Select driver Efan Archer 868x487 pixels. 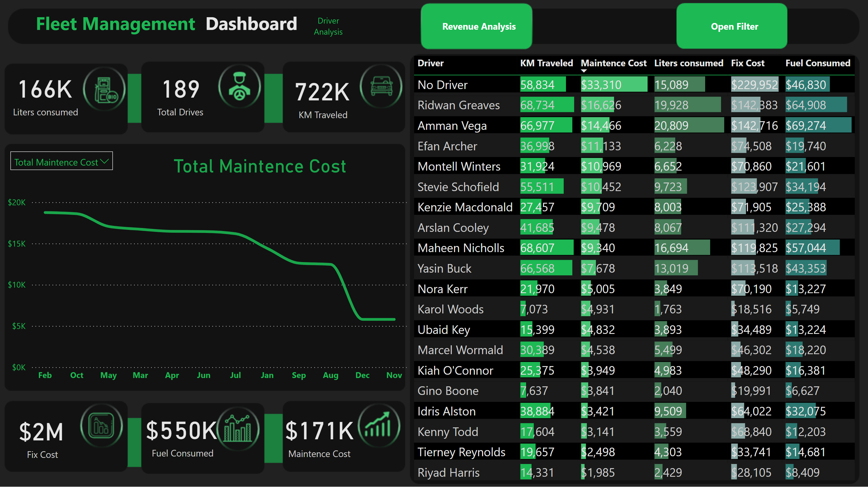pos(448,146)
